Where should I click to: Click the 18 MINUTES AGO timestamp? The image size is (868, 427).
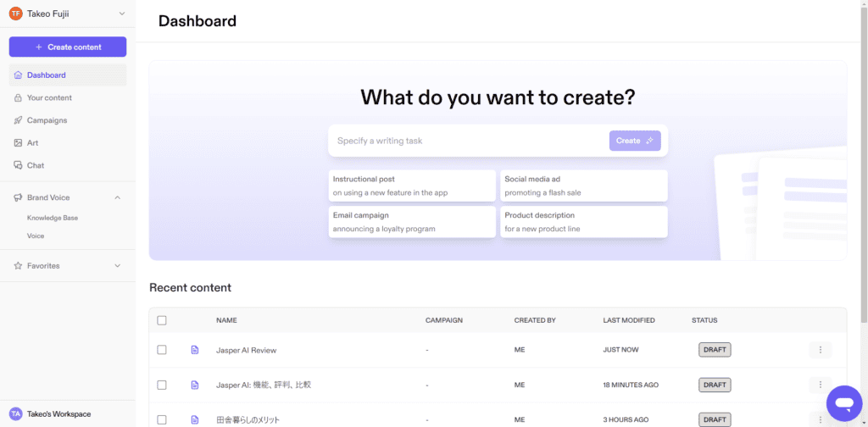coord(631,385)
